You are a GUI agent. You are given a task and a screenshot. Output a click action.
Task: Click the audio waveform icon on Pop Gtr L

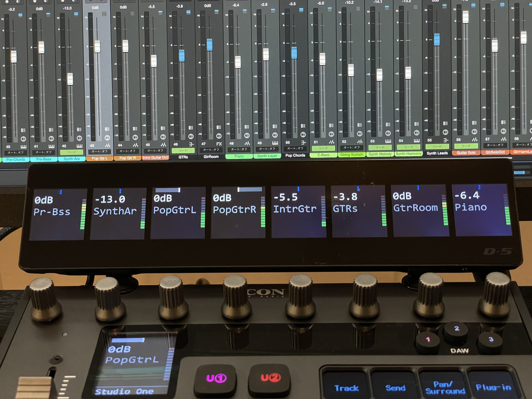coord(107,145)
